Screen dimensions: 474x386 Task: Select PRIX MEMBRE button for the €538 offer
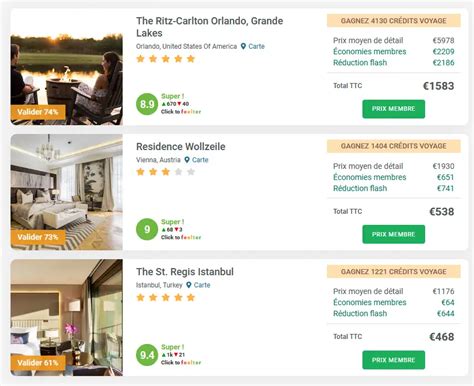393,234
